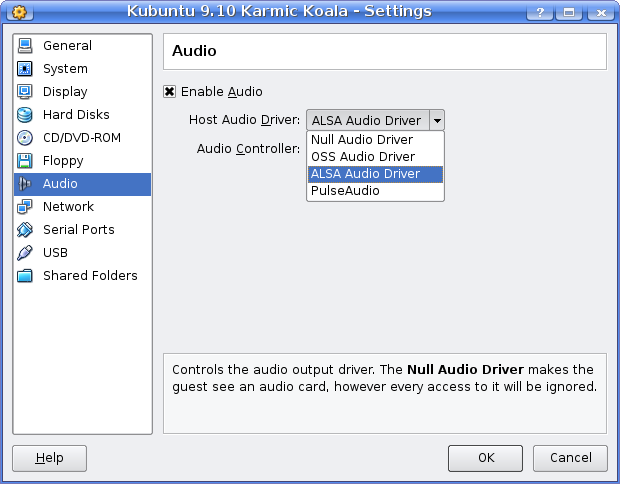Open the System category icon
Viewport: 620px width, 484px height.
point(25,69)
